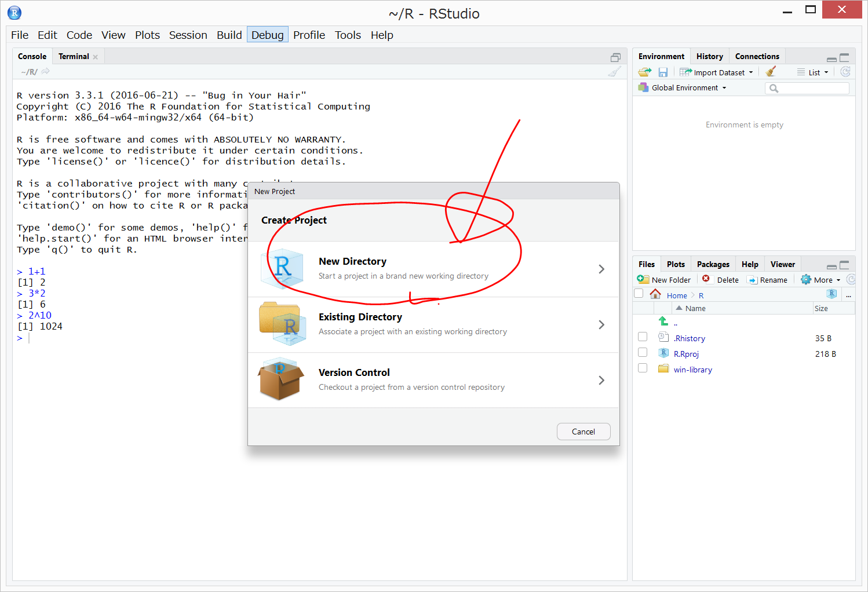This screenshot has width=868, height=592.
Task: Click the red Delete icon in Files pane
Action: (706, 279)
